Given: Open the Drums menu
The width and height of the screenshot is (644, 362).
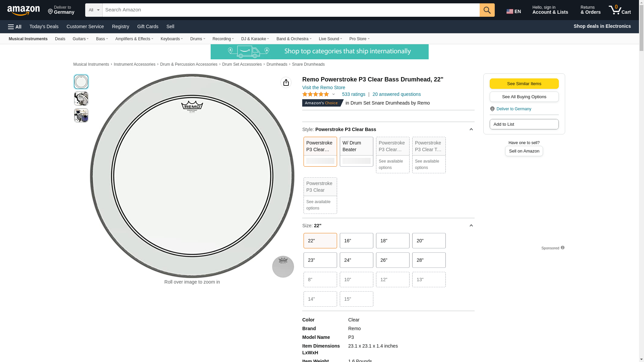Looking at the screenshot, I should click(x=197, y=39).
